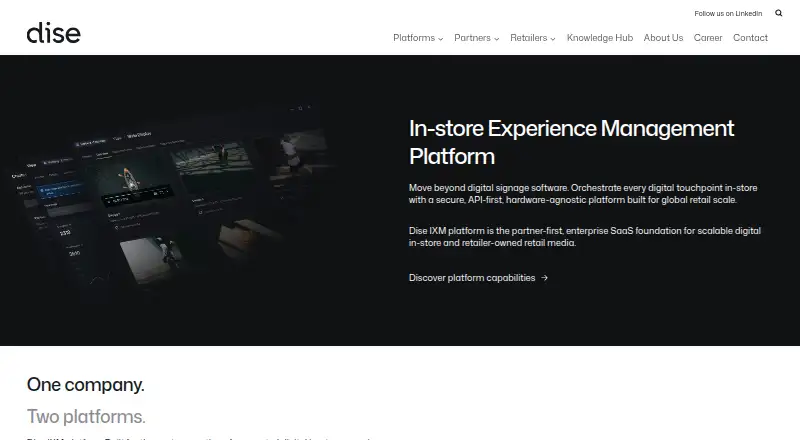Follow us on LinkedIn link
This screenshot has height=440, width=800.
click(728, 14)
